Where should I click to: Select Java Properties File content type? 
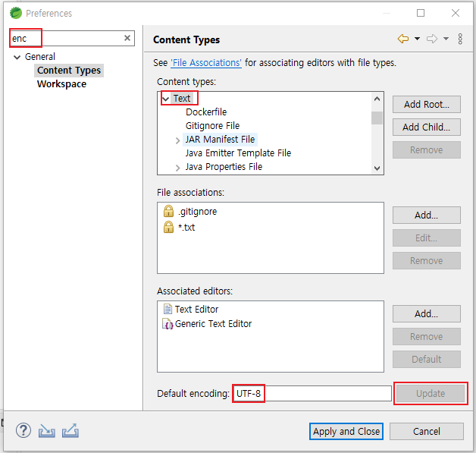coord(224,166)
